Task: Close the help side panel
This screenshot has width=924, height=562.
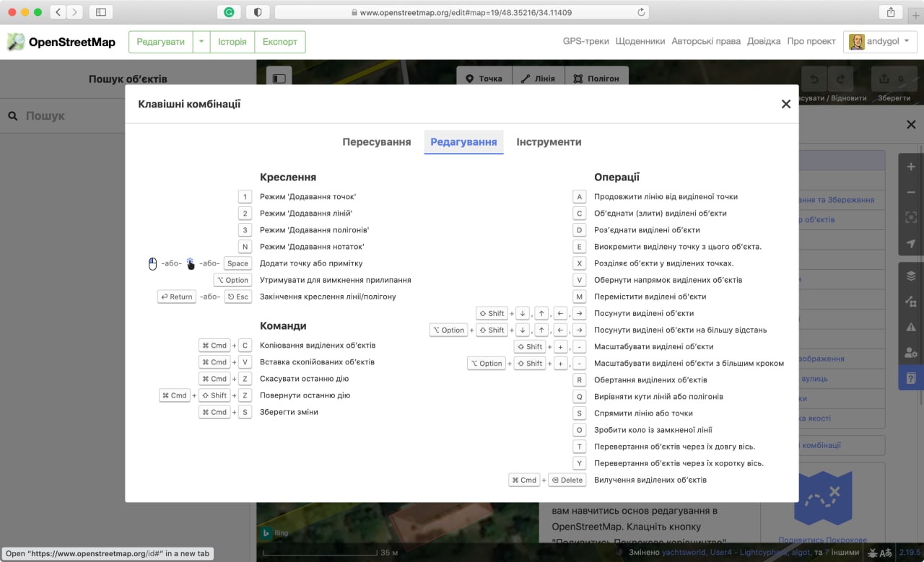Action: (x=911, y=125)
